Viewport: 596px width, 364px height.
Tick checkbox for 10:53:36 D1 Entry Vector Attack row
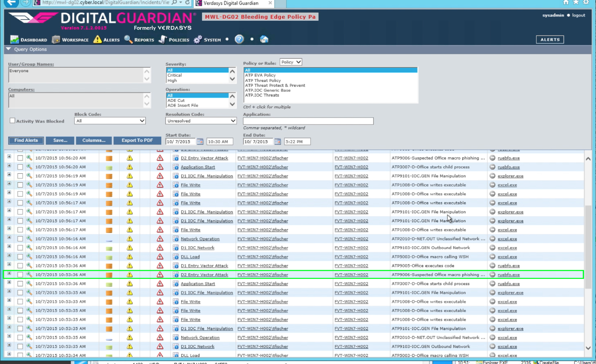(20, 266)
